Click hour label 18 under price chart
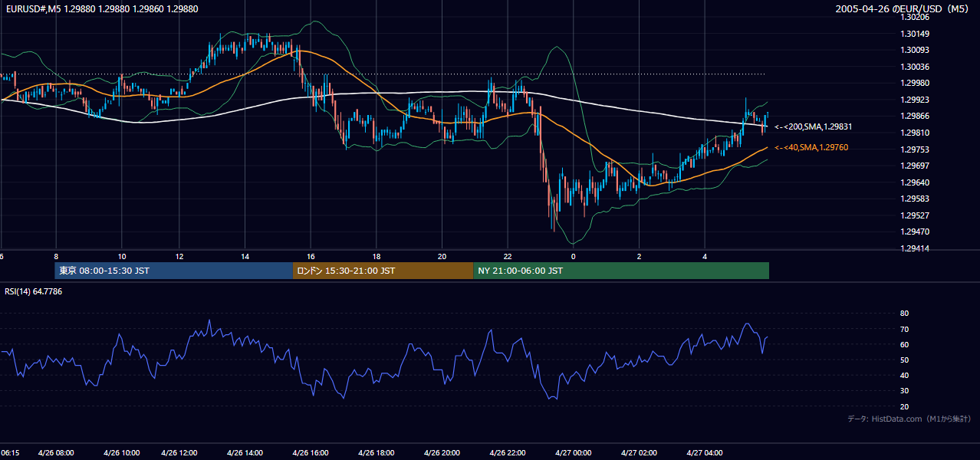This screenshot has height=460, width=980. pos(377,256)
